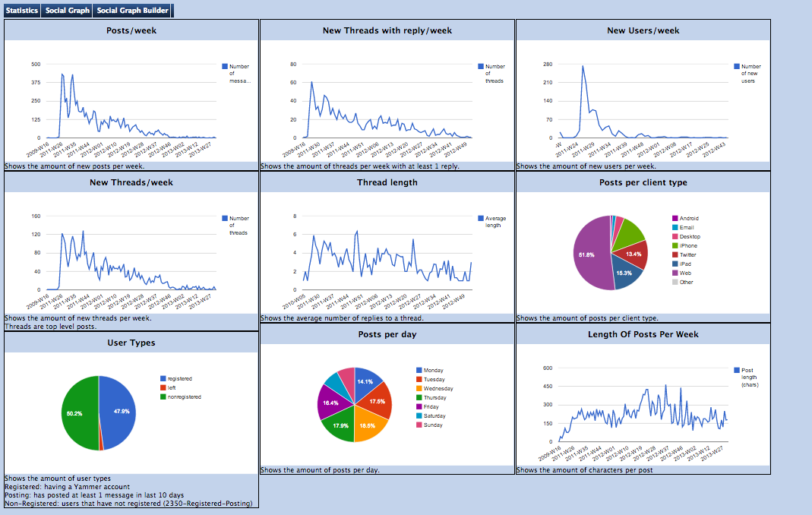The image size is (812, 515).
Task: Select the Wednesday legend entry
Action: (x=438, y=389)
